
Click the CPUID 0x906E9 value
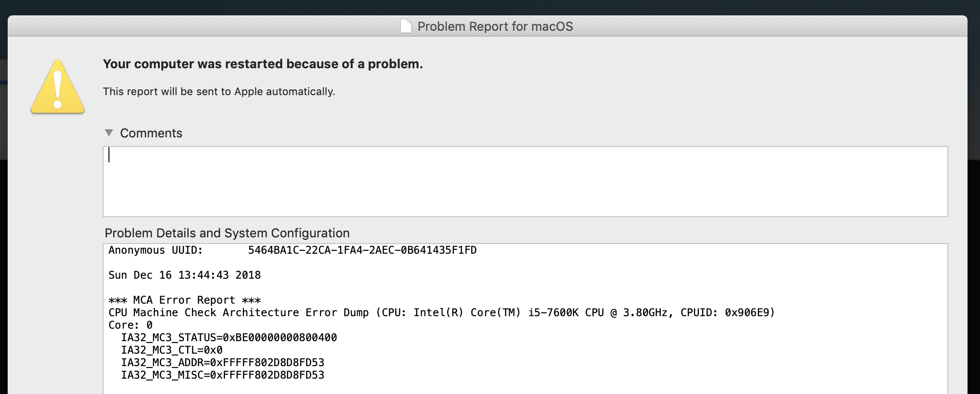pos(749,313)
